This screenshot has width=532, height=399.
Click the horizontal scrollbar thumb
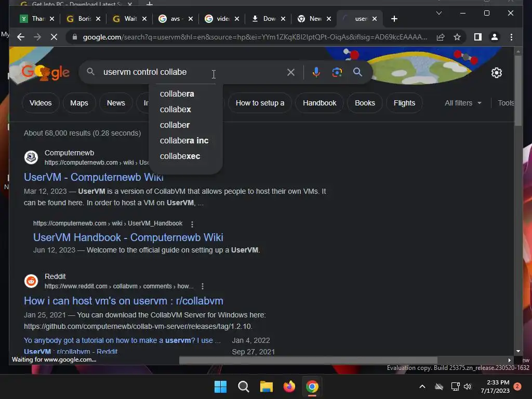[x=308, y=360]
